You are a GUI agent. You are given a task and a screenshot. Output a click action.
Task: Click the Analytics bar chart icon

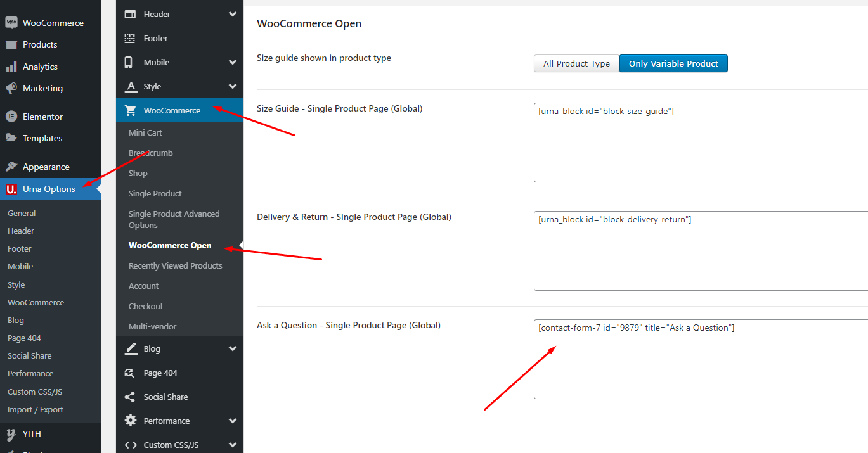(x=11, y=67)
